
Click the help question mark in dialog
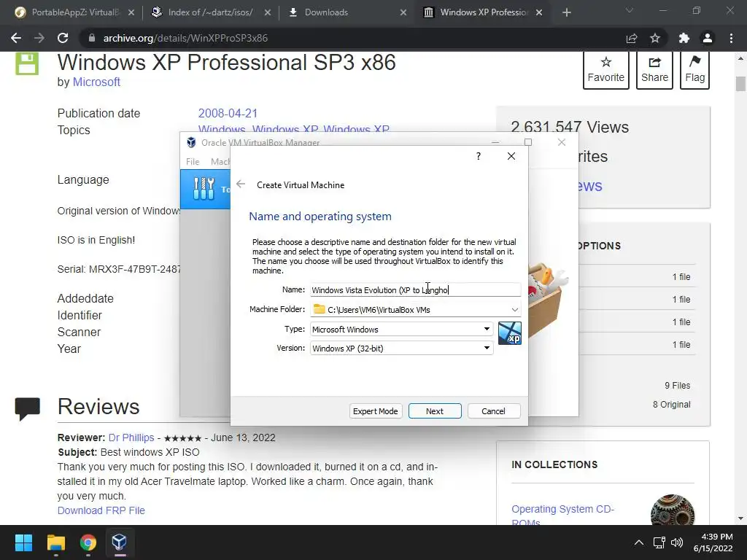click(x=479, y=156)
